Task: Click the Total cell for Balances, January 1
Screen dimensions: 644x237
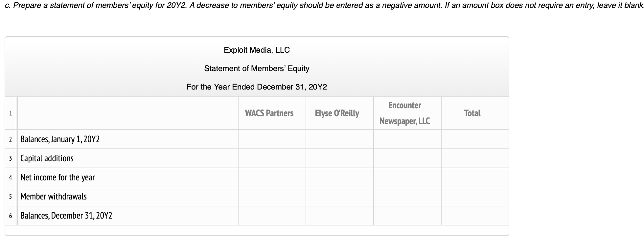Action: click(x=475, y=139)
